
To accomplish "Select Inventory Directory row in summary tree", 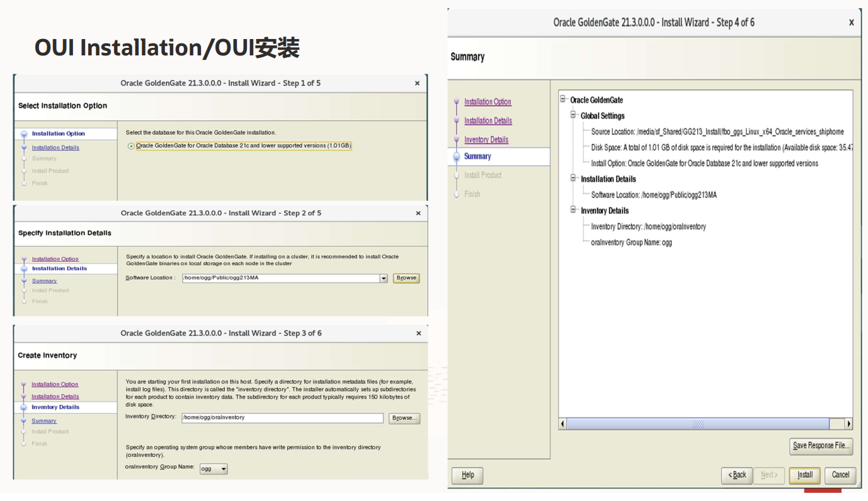I will point(648,227).
